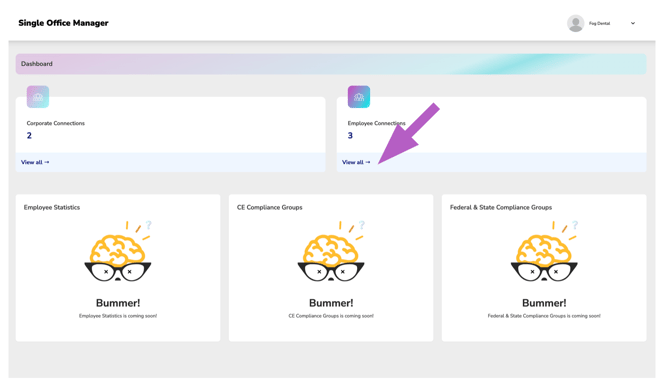Open View all under Employee Connections
Image resolution: width=670 pixels, height=392 pixels.
tap(356, 162)
